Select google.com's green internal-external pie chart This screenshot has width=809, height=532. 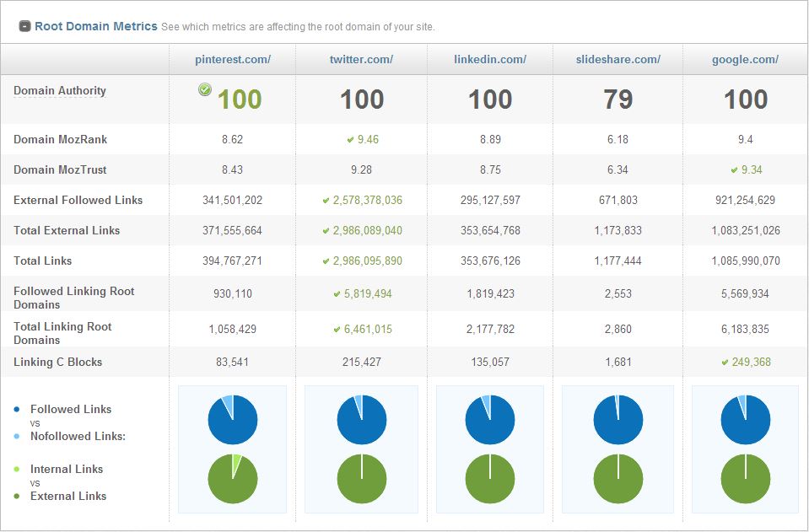tap(746, 479)
